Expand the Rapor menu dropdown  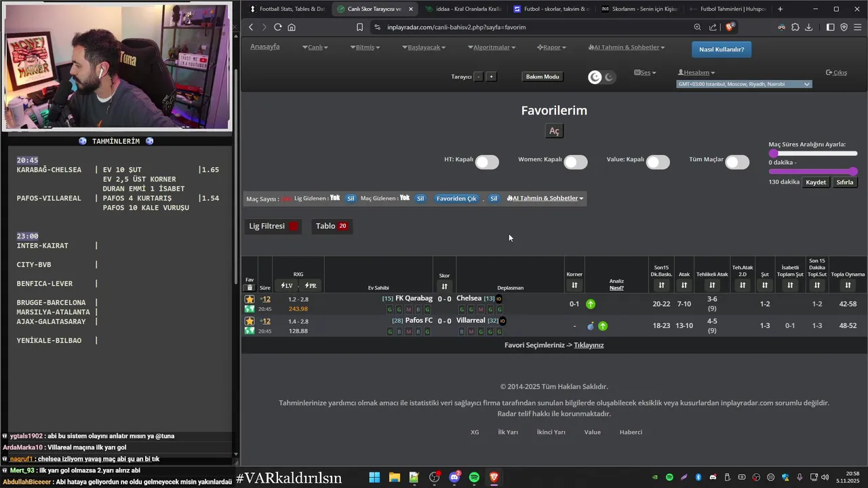point(551,47)
